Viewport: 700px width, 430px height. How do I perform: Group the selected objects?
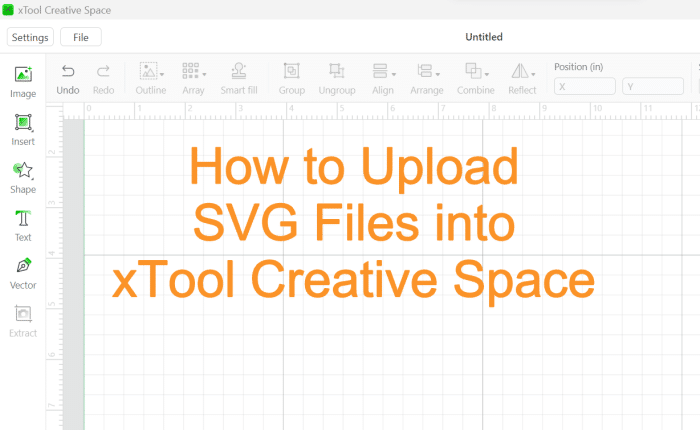tap(292, 79)
